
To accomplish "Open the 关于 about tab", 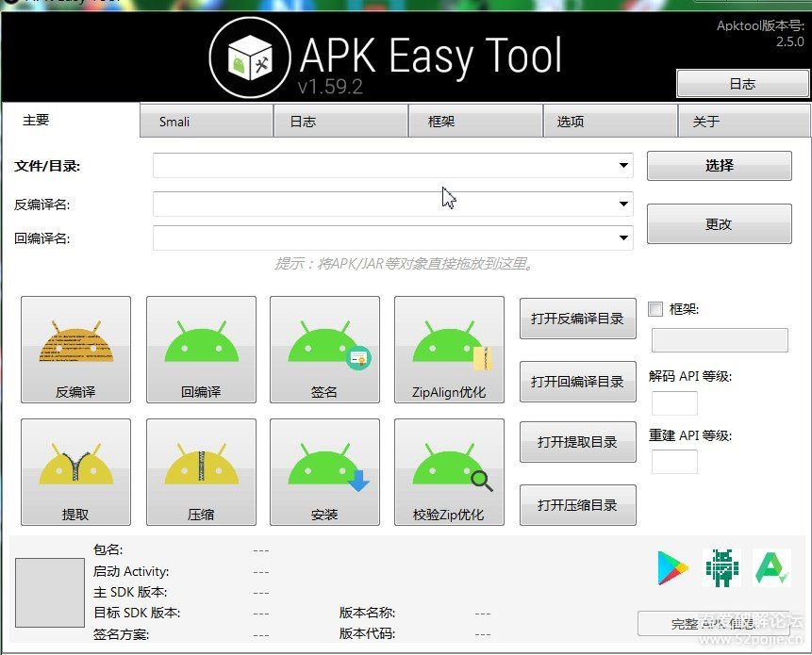I will (x=744, y=121).
